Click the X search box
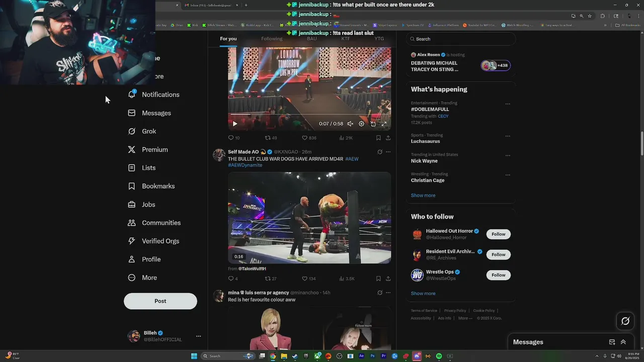The width and height of the screenshot is (644, 362). pyautogui.click(x=461, y=39)
